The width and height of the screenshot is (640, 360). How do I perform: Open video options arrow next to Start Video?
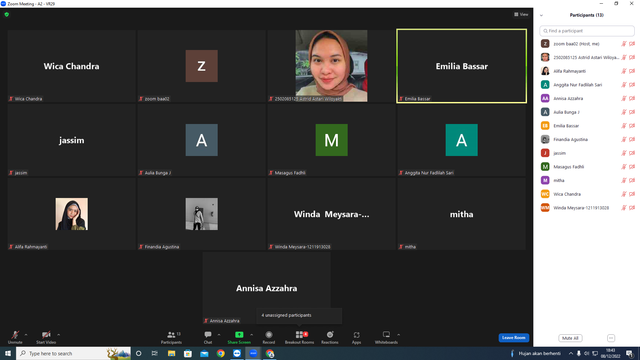point(59,335)
